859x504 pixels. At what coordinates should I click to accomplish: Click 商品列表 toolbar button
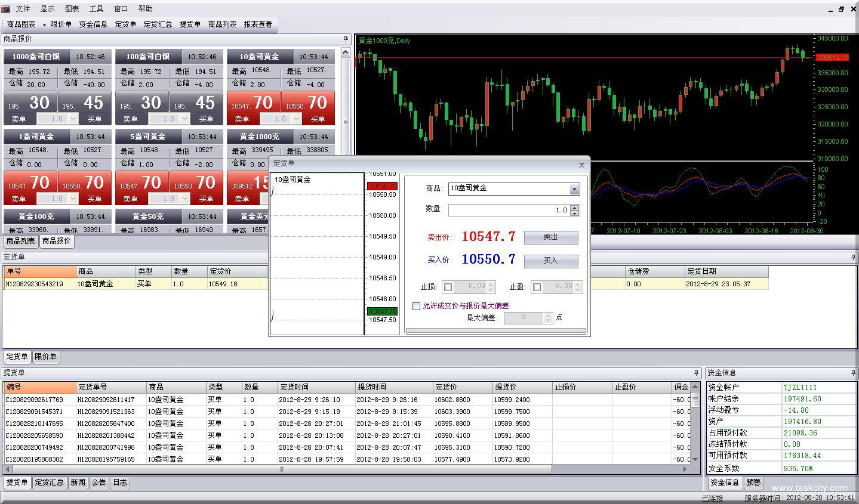coord(222,24)
